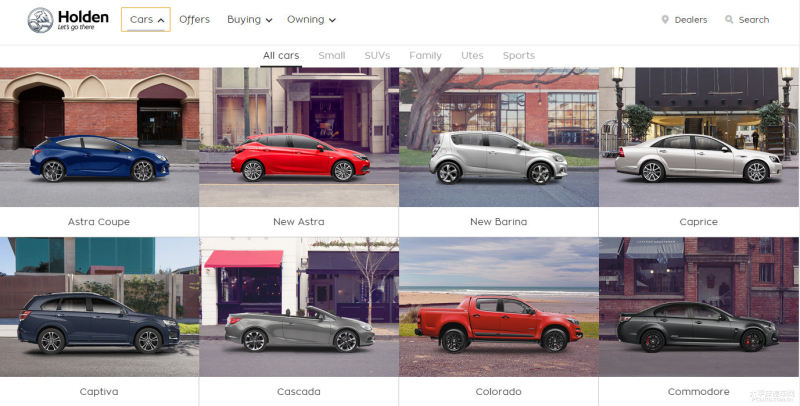Open the Sports category tab
Viewport: 800px width, 406px height.
(518, 56)
